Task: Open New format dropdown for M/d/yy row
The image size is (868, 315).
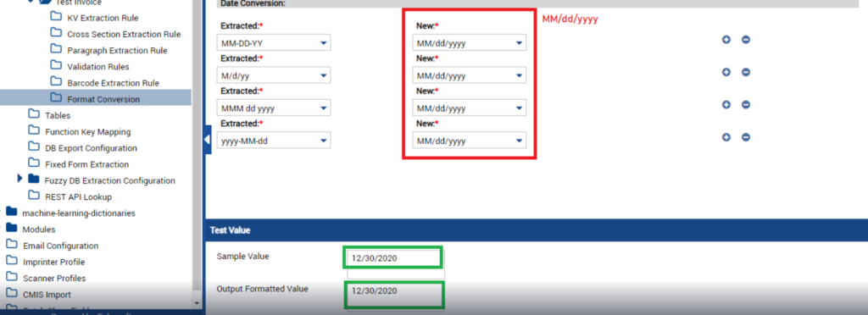Action: pos(470,75)
